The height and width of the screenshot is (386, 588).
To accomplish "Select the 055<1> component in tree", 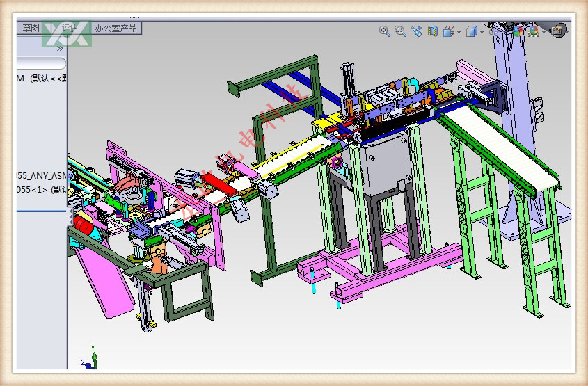I will point(40,190).
